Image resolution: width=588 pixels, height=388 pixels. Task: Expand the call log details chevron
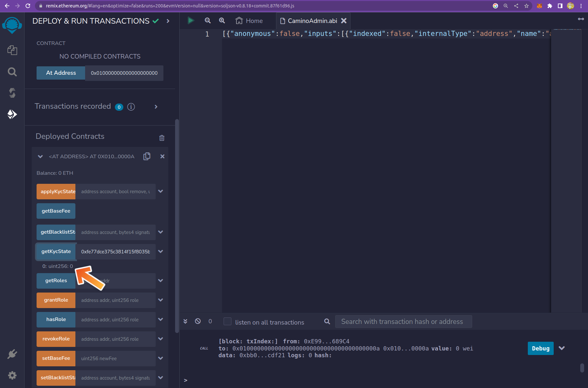(562, 348)
